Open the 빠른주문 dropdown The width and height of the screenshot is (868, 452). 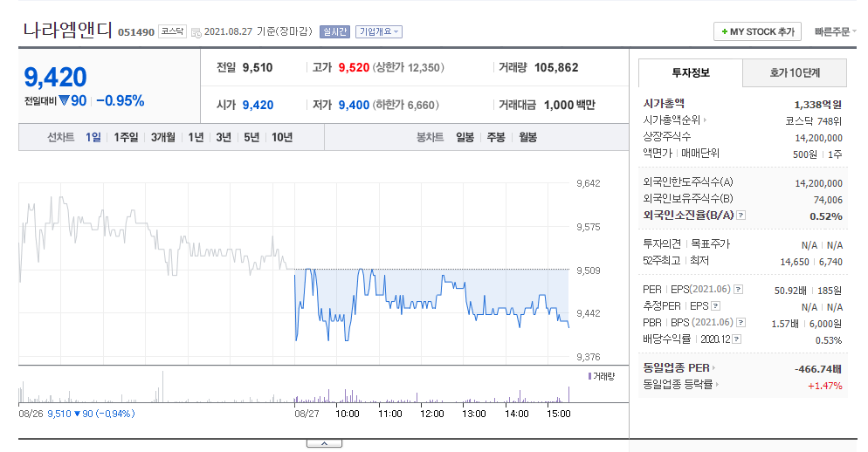click(835, 31)
